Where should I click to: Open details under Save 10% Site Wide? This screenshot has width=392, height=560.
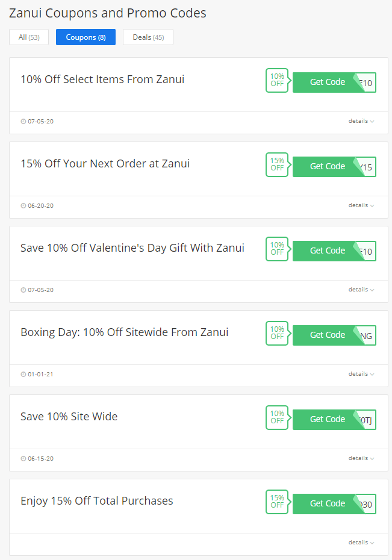(361, 458)
